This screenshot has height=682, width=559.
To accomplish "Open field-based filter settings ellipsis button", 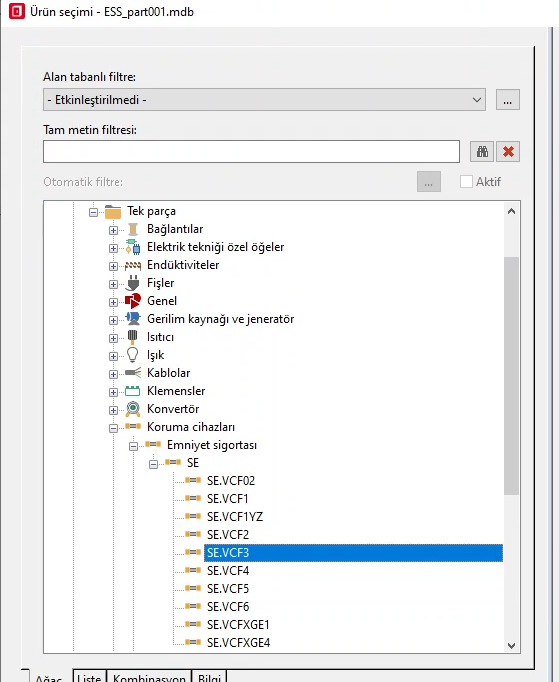I will point(508,100).
